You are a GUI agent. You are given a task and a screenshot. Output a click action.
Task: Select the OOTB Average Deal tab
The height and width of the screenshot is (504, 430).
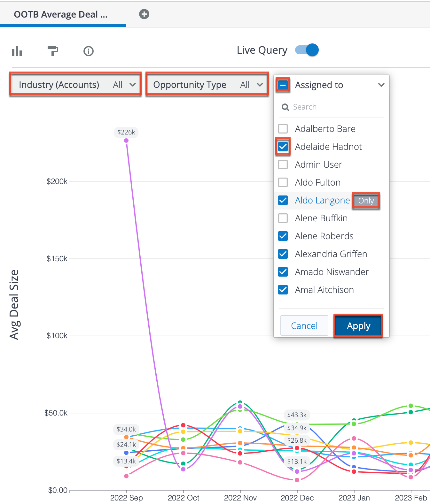tap(61, 15)
